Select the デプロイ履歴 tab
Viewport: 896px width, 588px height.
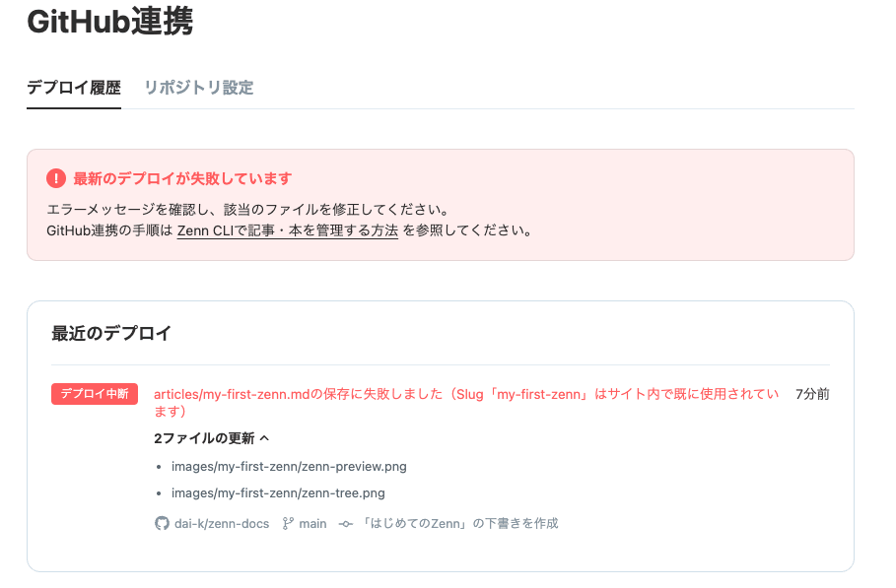point(73,87)
